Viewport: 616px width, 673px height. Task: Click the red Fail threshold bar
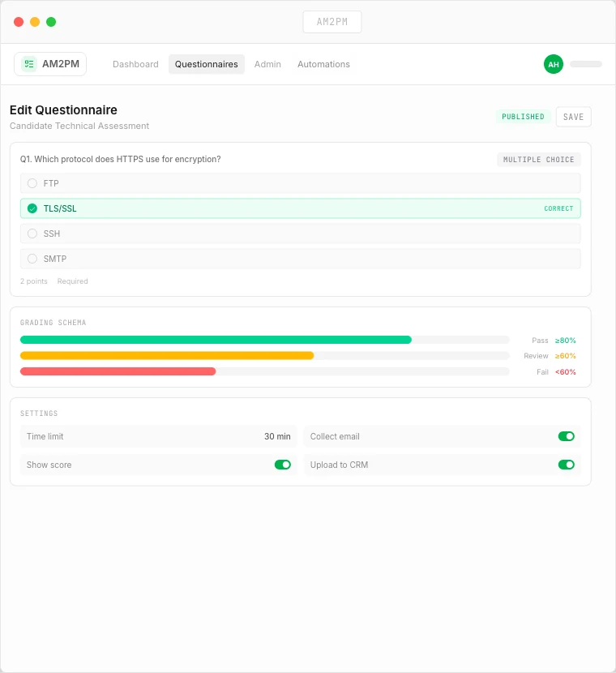point(118,371)
